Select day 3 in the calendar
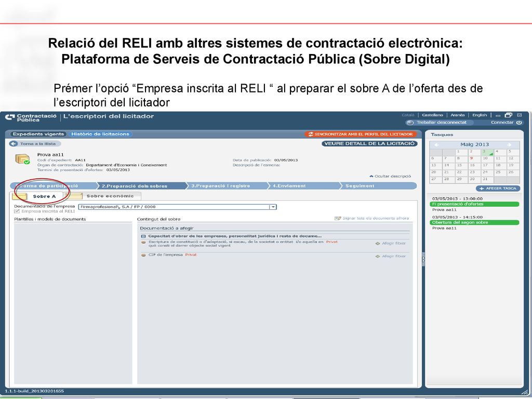 click(x=487, y=152)
